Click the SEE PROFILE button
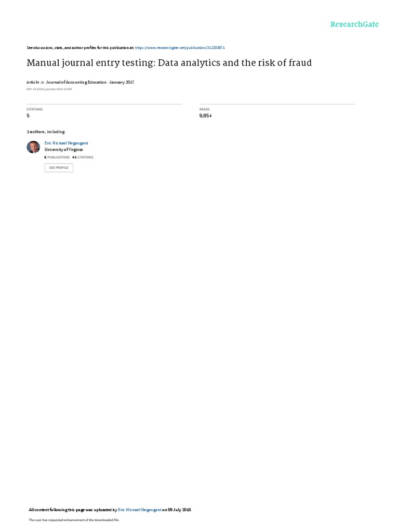The width and height of the screenshot is (399, 532). click(59, 168)
